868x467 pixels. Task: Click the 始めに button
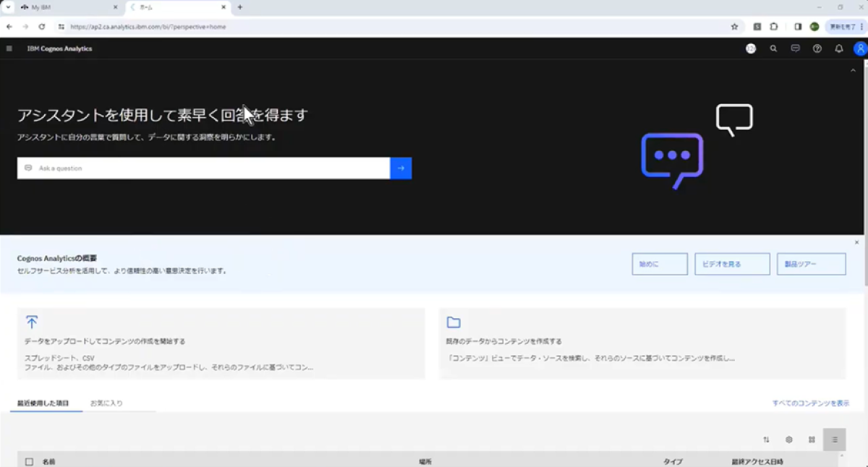660,264
